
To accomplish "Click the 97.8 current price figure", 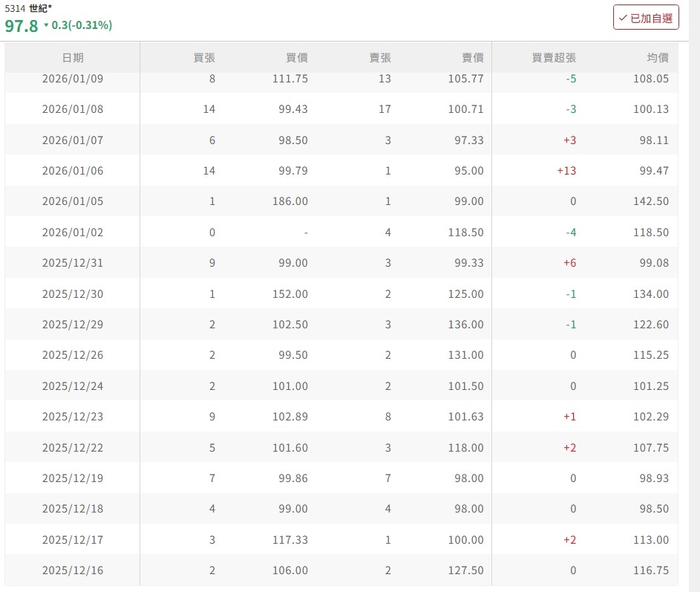I will coord(22,26).
